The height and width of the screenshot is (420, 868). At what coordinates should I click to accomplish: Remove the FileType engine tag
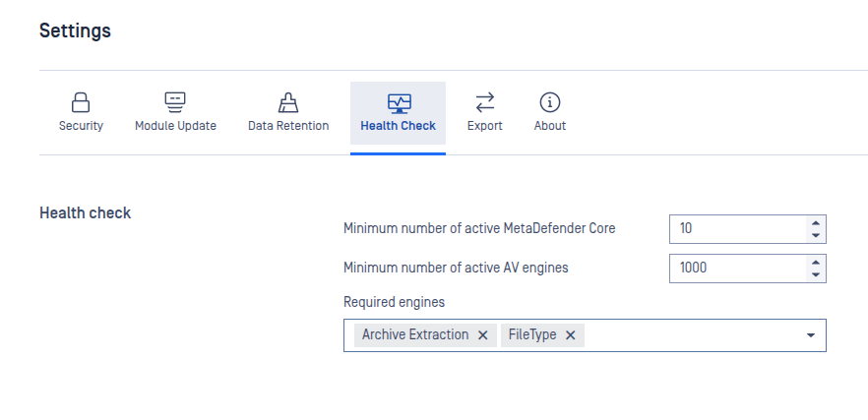570,335
